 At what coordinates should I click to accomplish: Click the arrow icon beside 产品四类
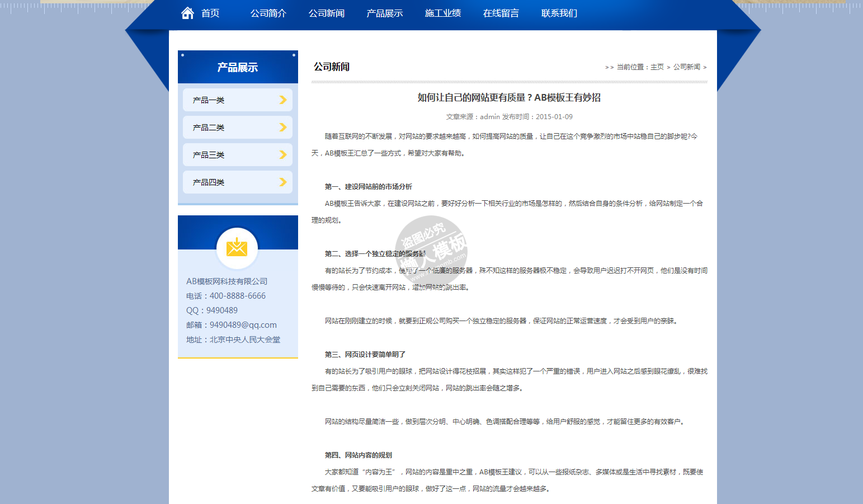pyautogui.click(x=282, y=182)
